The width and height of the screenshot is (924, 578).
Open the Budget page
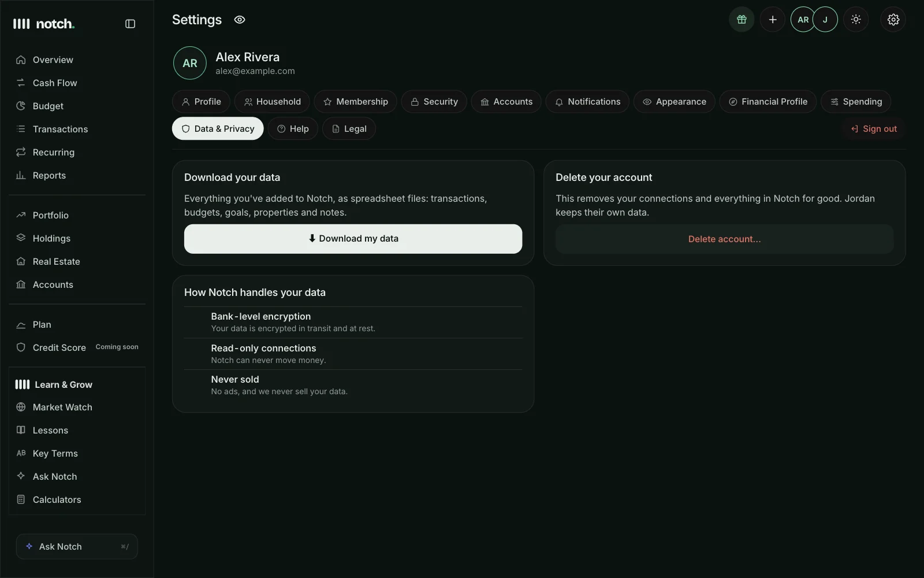point(77,106)
